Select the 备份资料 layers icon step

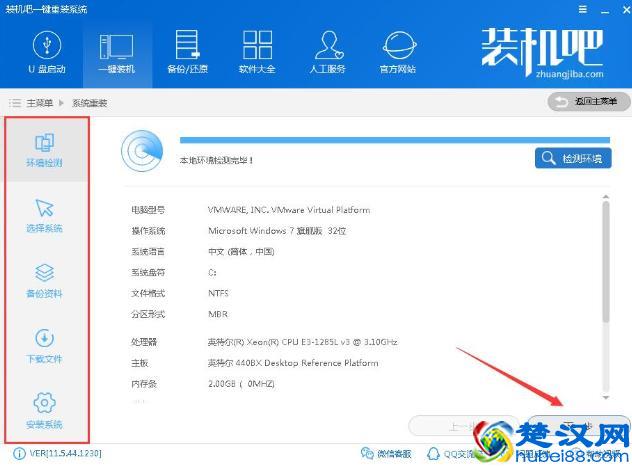[45, 281]
